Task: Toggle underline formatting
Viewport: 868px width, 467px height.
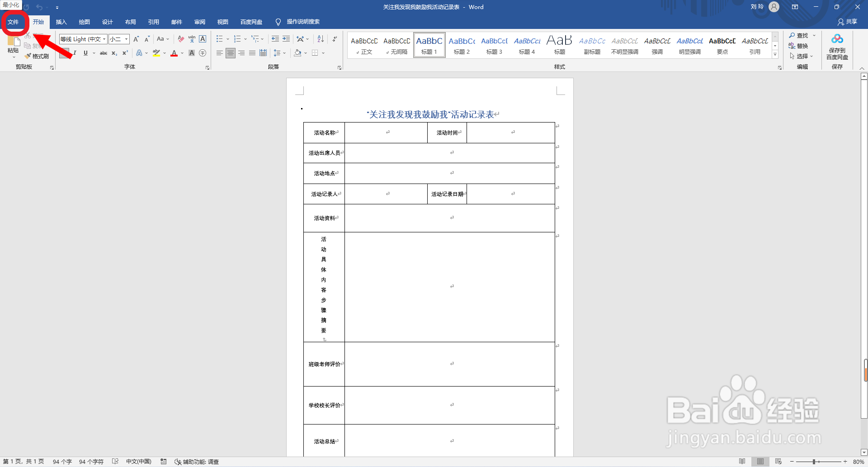Action: point(85,53)
